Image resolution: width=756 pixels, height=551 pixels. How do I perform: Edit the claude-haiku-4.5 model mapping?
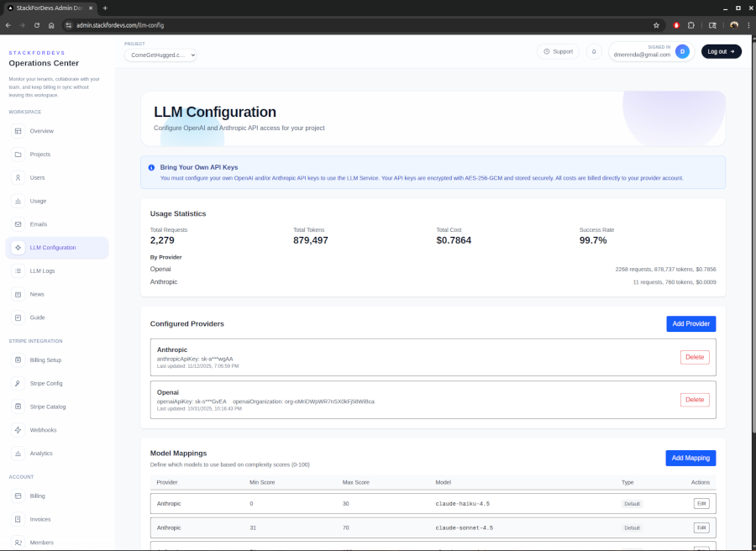[701, 503]
